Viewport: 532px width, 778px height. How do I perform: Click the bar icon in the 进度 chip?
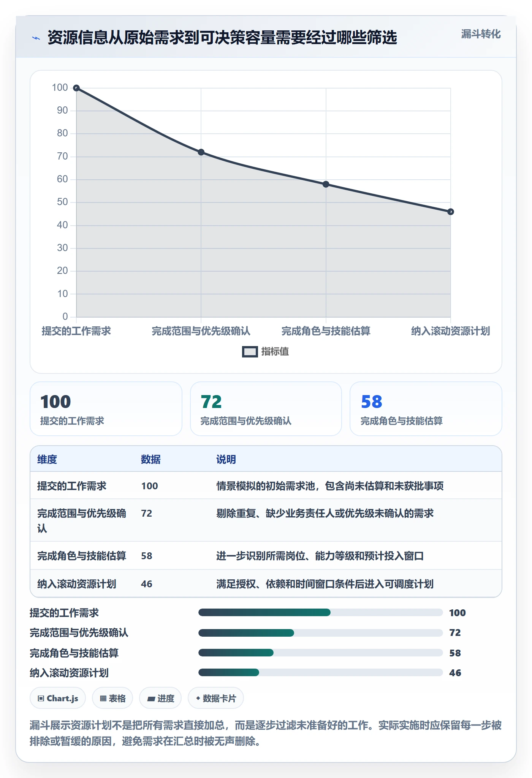click(x=151, y=699)
